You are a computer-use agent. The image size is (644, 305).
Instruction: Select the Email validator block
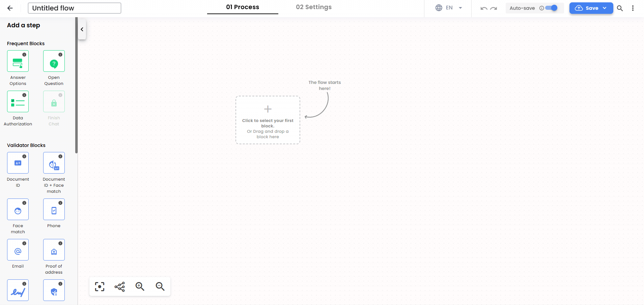(x=18, y=249)
